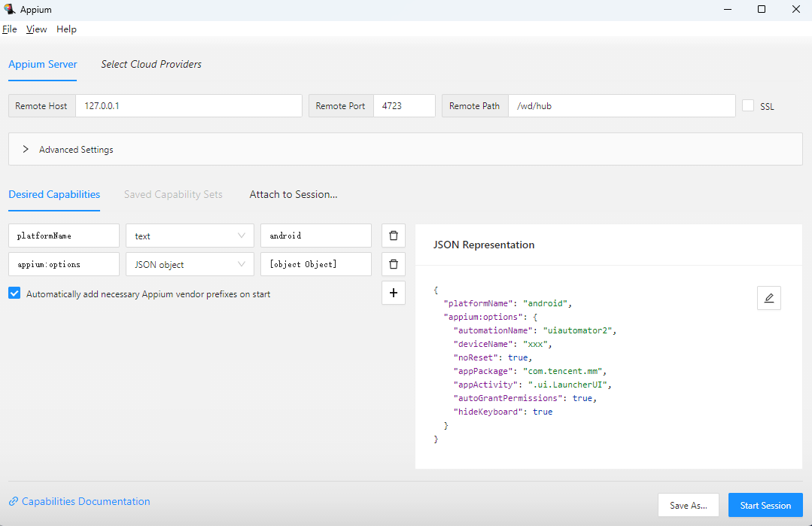Click the "appPackage" com.tencent.mm line
This screenshot has width=812, height=526.
pyautogui.click(x=530, y=371)
